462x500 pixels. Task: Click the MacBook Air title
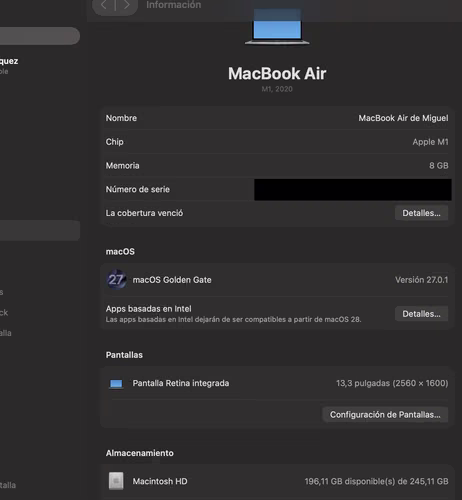(277, 73)
